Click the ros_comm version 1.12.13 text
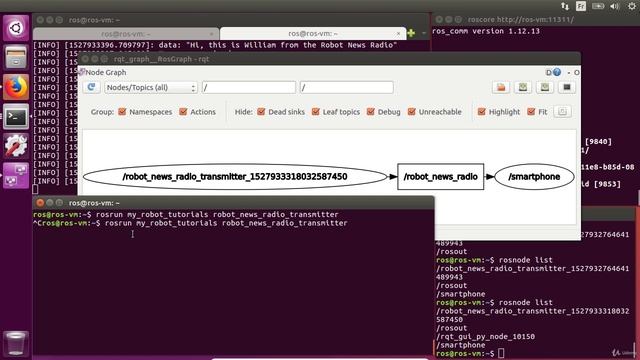Image resolution: width=640 pixels, height=360 pixels. [486, 31]
